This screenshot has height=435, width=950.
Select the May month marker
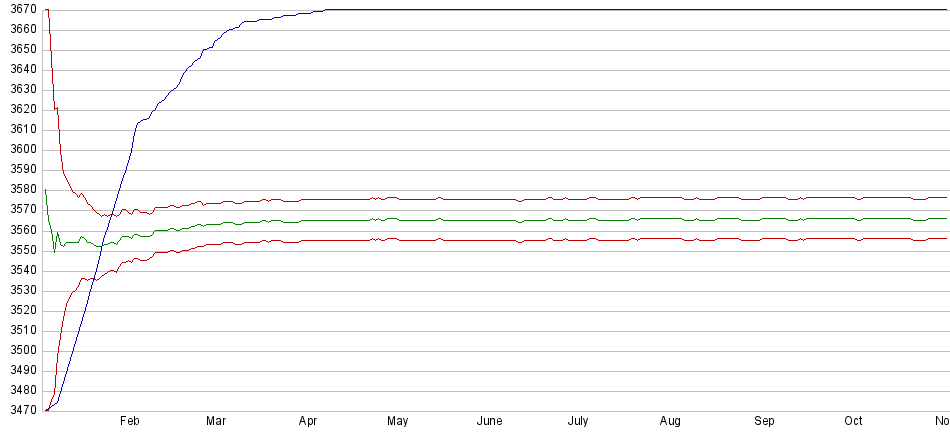coord(398,422)
